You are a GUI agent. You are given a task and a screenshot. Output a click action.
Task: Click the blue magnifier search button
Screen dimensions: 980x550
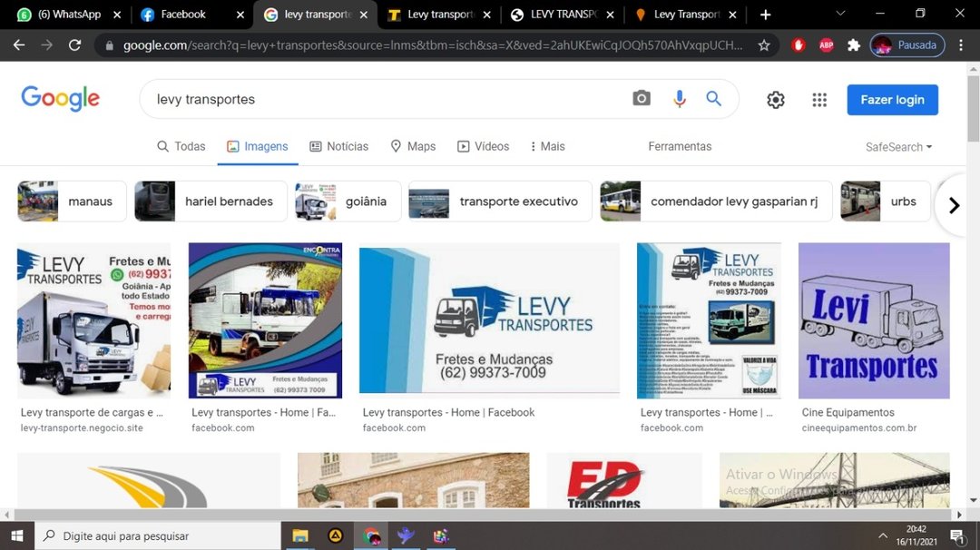tap(714, 98)
